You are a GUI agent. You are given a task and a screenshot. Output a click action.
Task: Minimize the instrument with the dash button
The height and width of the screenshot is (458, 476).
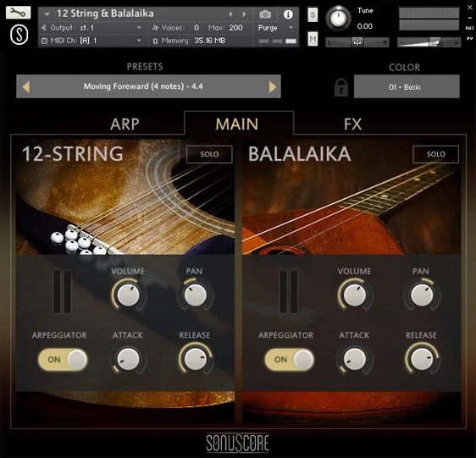pos(470,18)
